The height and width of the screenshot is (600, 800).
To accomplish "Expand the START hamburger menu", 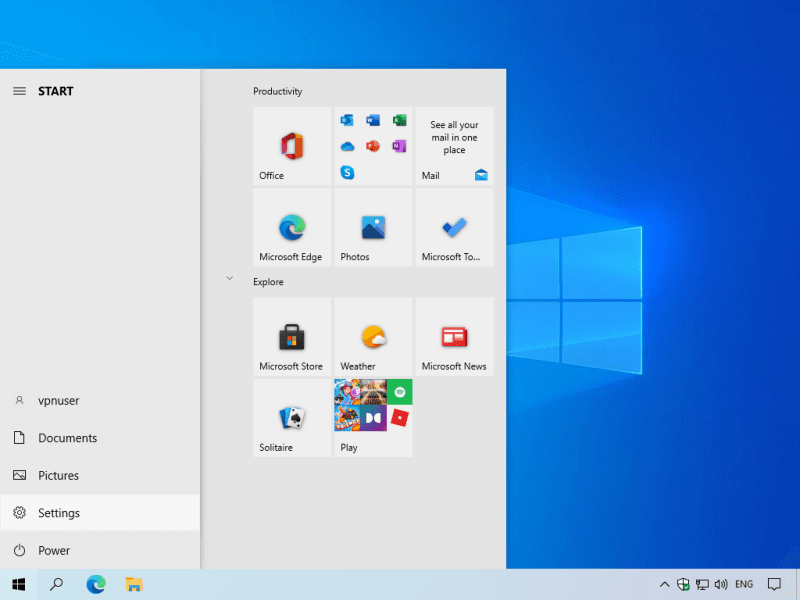I will coord(19,91).
